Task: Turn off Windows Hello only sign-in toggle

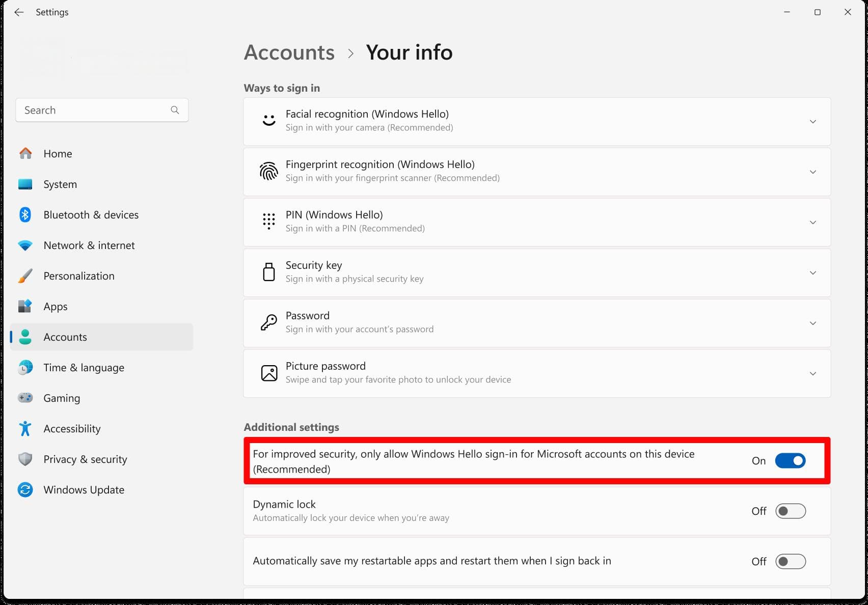Action: 790,460
